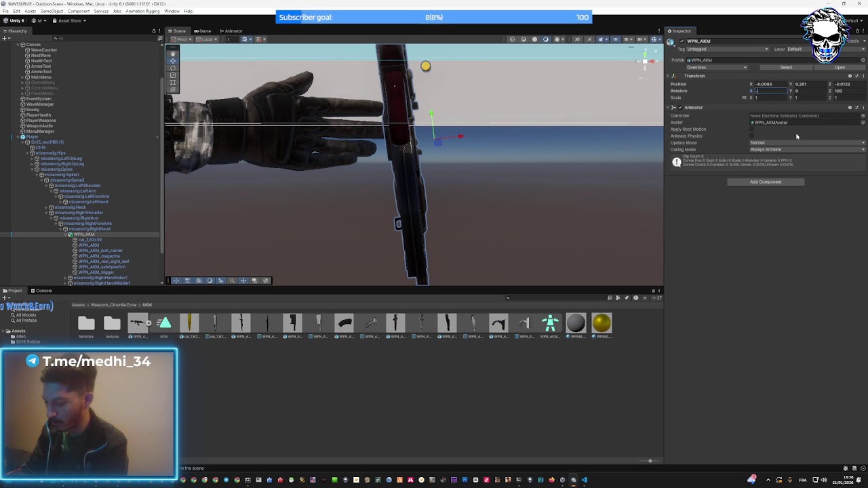Click Assets in the Project breadcrumb

coord(79,305)
